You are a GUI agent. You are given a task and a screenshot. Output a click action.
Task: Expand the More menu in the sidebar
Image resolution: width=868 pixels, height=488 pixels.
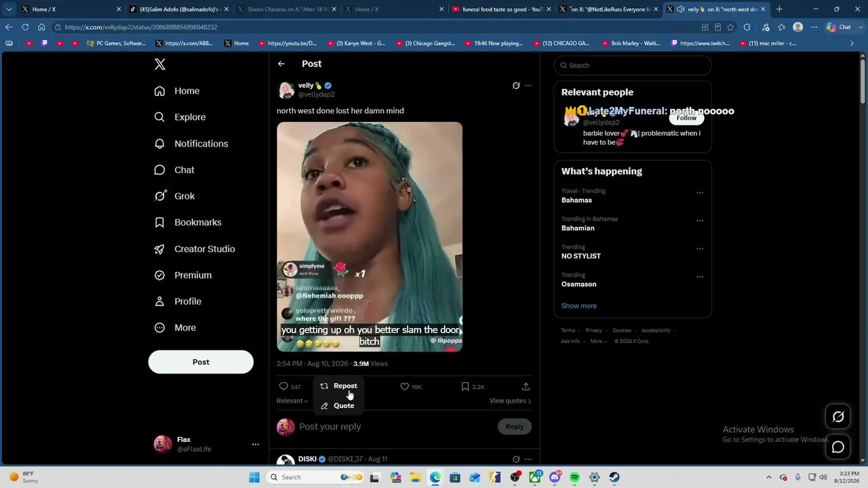[x=175, y=328]
